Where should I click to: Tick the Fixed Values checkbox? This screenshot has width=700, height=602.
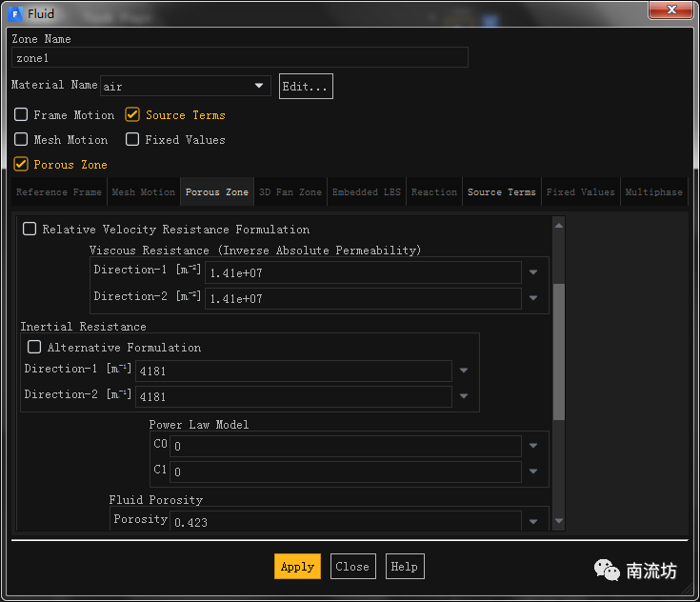133,140
